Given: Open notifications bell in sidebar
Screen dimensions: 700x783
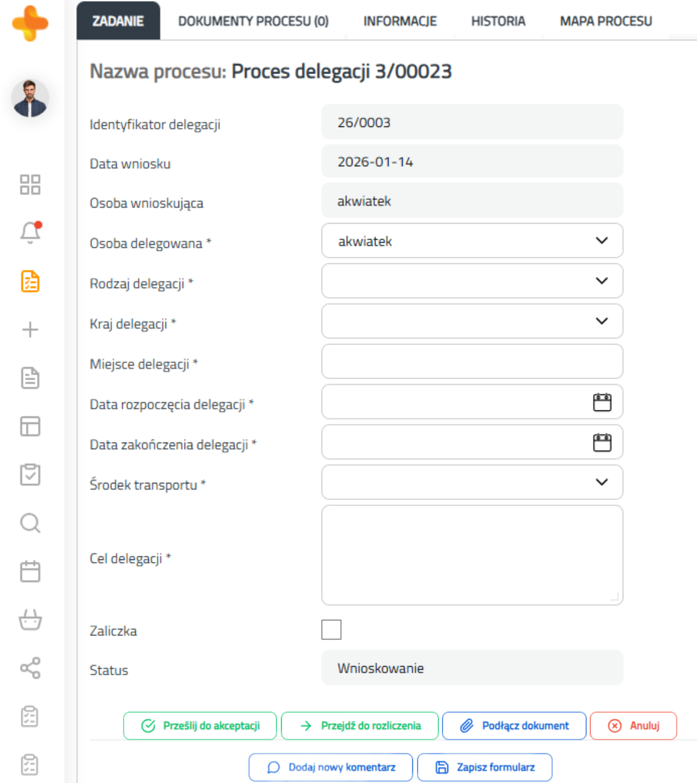Looking at the screenshot, I should (30, 233).
